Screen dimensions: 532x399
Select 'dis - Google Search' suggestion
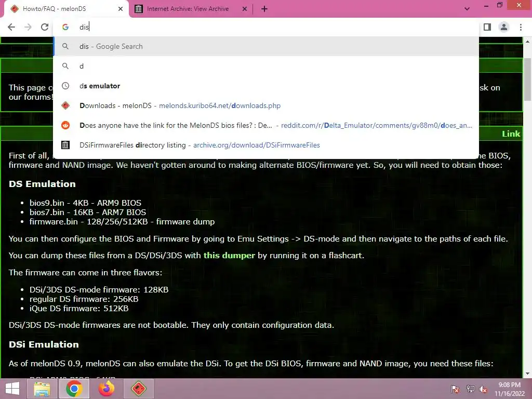[266, 46]
